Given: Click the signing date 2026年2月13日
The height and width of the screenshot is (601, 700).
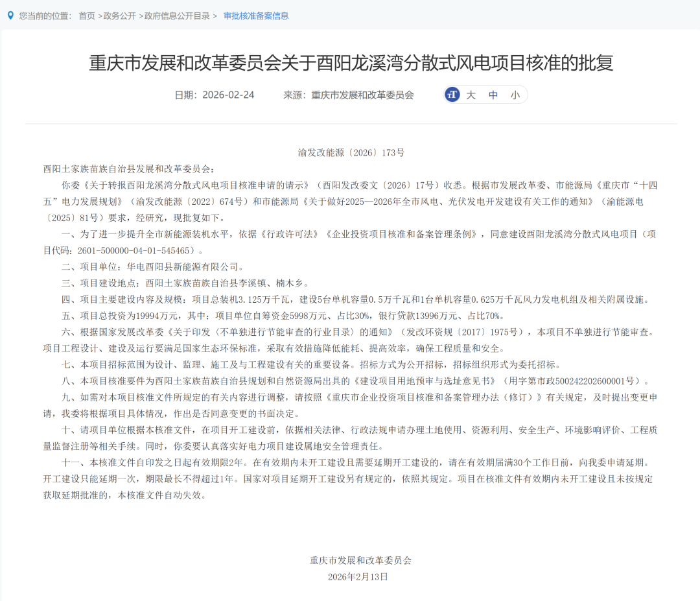Looking at the screenshot, I should (x=358, y=576).
